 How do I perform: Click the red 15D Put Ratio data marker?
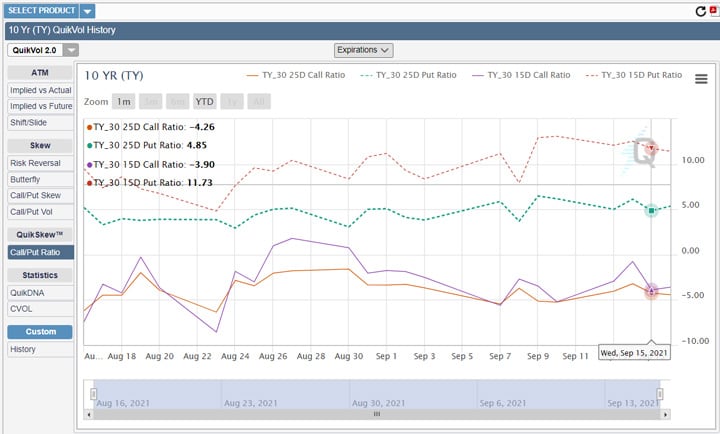point(651,148)
